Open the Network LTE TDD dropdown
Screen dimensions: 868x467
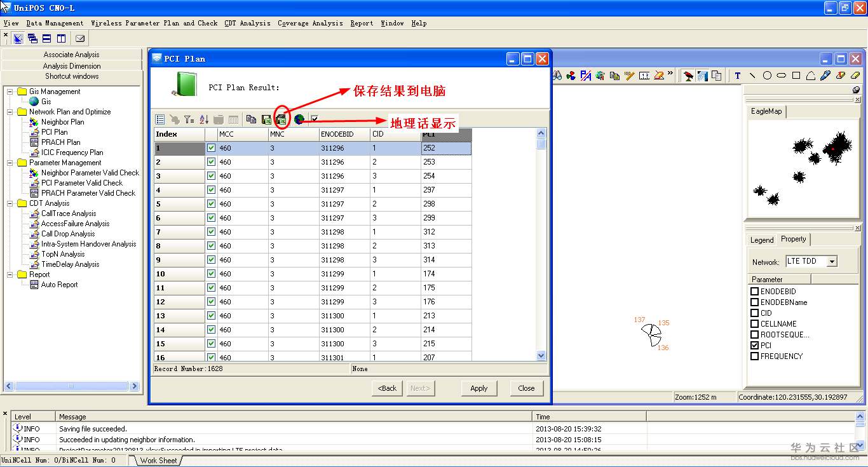pos(832,262)
